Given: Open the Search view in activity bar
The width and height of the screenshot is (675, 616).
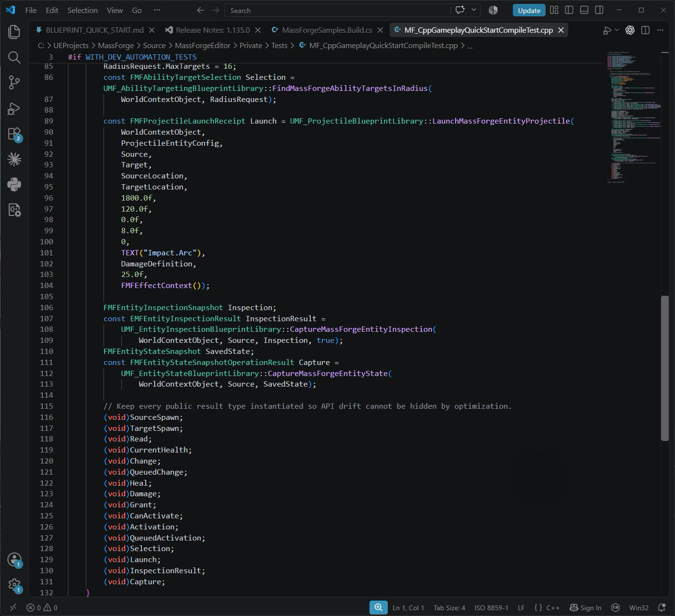Looking at the screenshot, I should coord(14,58).
